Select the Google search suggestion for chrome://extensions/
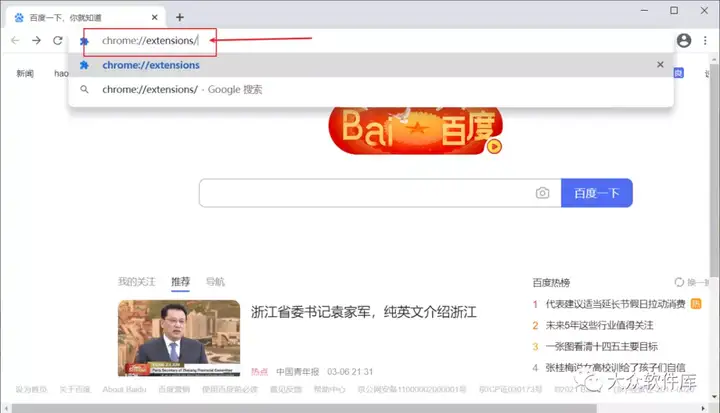 click(x=371, y=89)
